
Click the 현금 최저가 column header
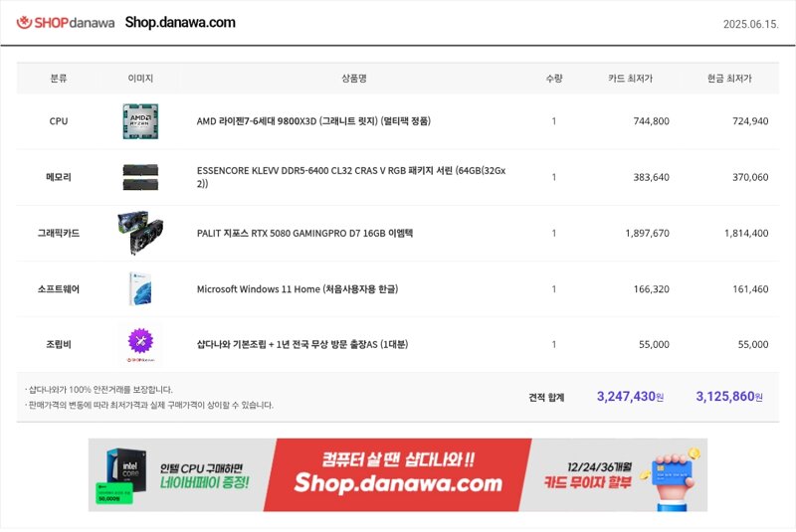(x=729, y=79)
